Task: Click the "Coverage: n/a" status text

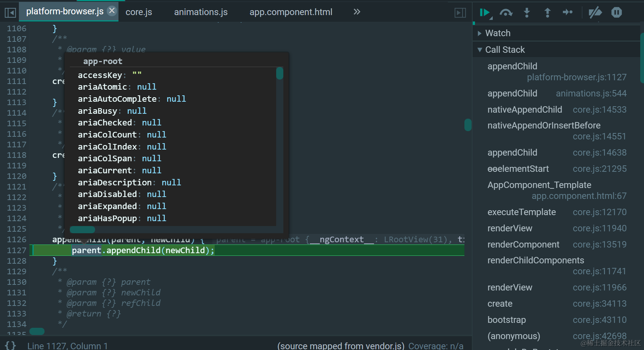Action: (436, 345)
